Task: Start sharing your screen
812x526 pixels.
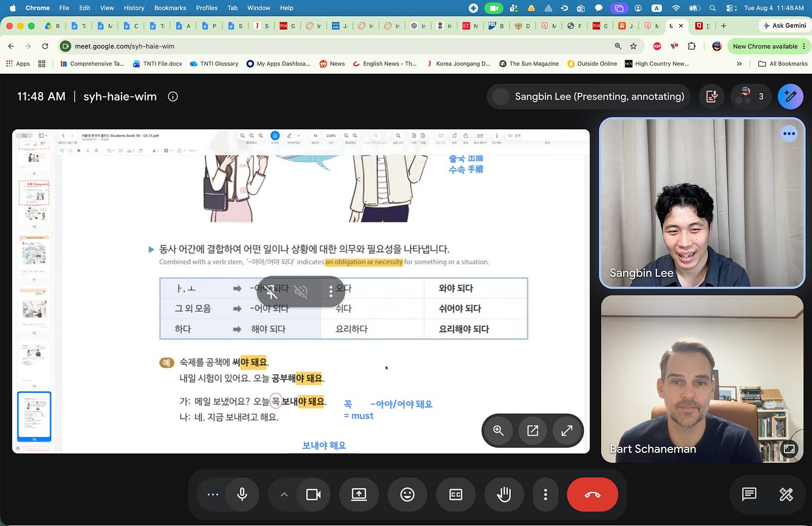Action: pyautogui.click(x=359, y=494)
